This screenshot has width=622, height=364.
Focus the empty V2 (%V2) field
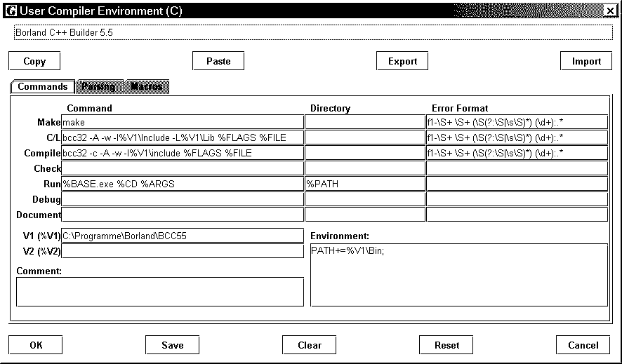[x=183, y=251]
